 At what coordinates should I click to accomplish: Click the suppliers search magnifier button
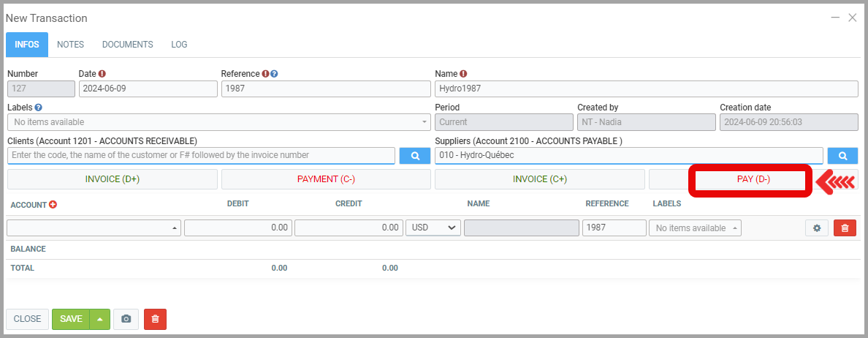(x=842, y=156)
